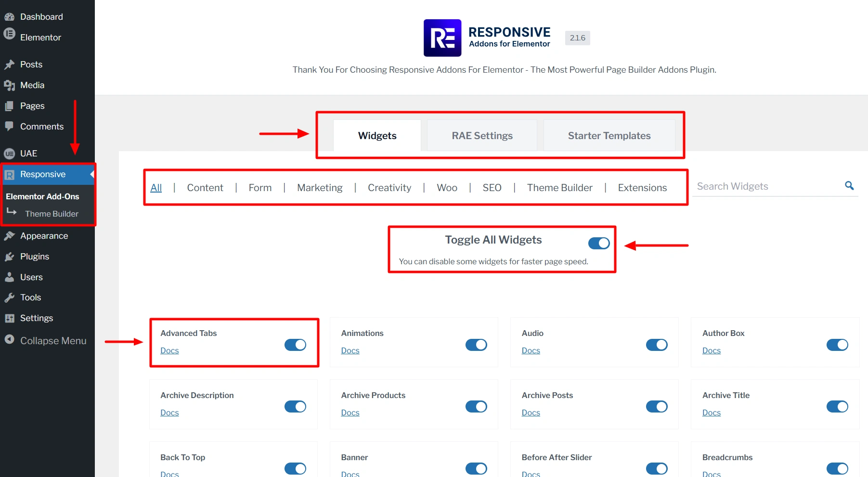The image size is (868, 477).
Task: Turn off the Archive Posts widget
Action: click(x=657, y=407)
